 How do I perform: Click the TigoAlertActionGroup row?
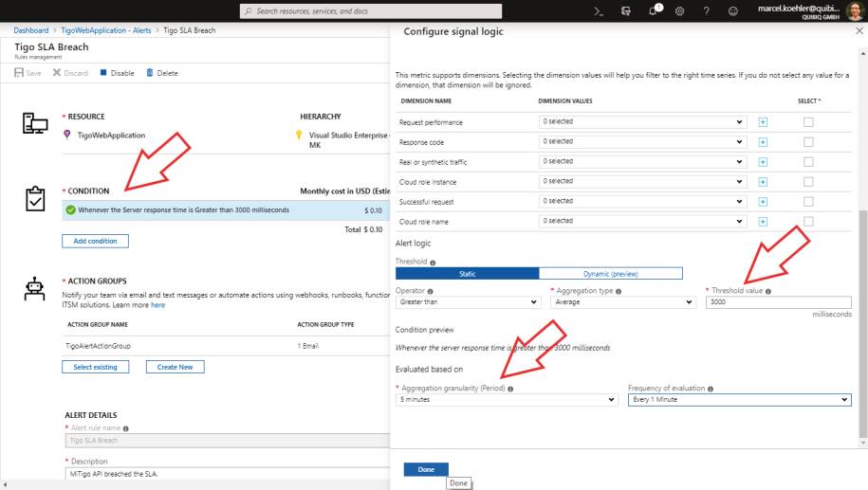226,346
